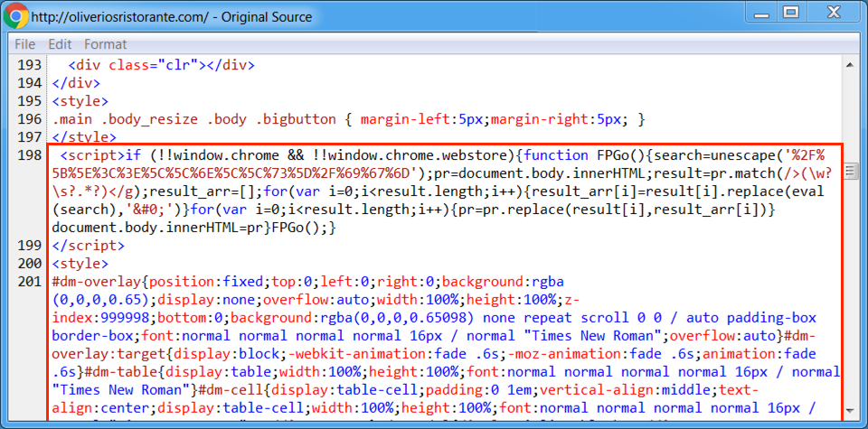Click line number 198
Image resolution: width=868 pixels, height=429 pixels.
point(29,155)
